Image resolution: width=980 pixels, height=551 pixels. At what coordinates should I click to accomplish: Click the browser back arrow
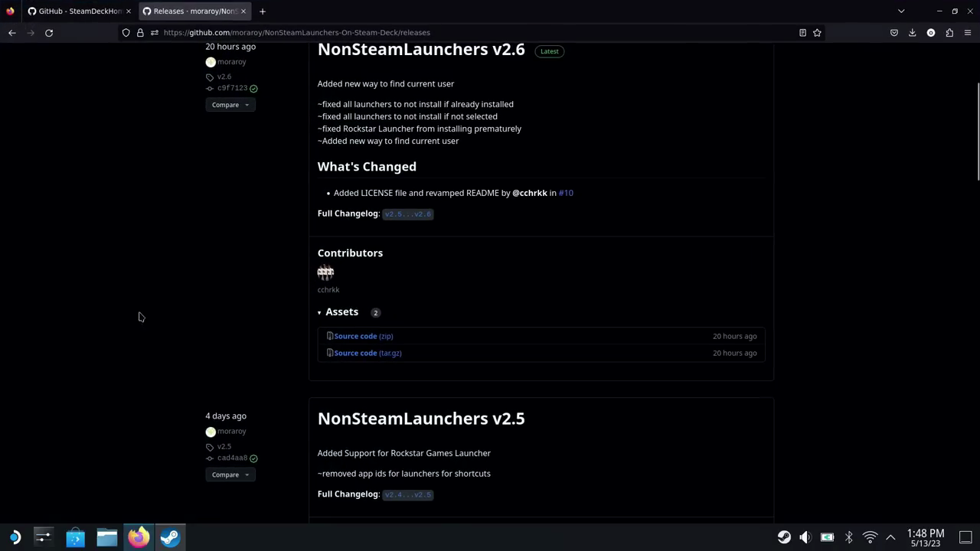coord(12,32)
